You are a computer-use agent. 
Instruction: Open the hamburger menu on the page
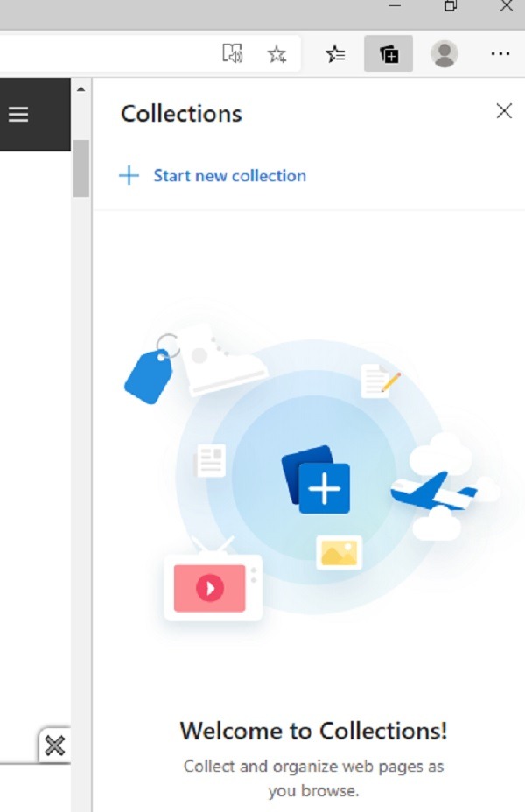pos(18,114)
